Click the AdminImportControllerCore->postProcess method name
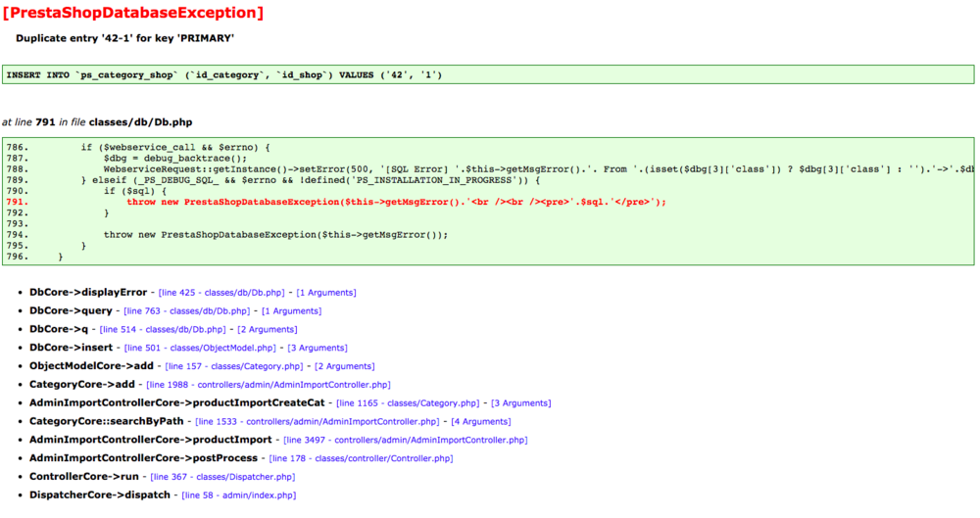The width and height of the screenshot is (980, 518). pyautogui.click(x=144, y=458)
